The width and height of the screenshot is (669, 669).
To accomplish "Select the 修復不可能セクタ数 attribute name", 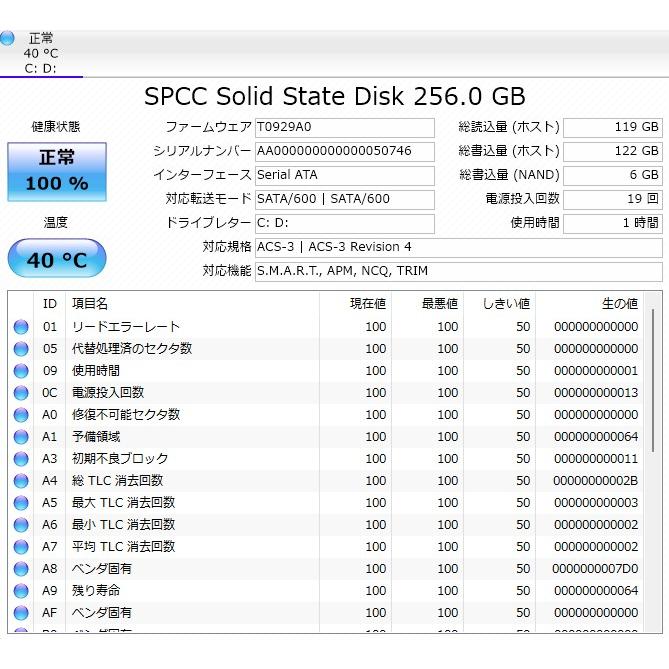I will (126, 415).
